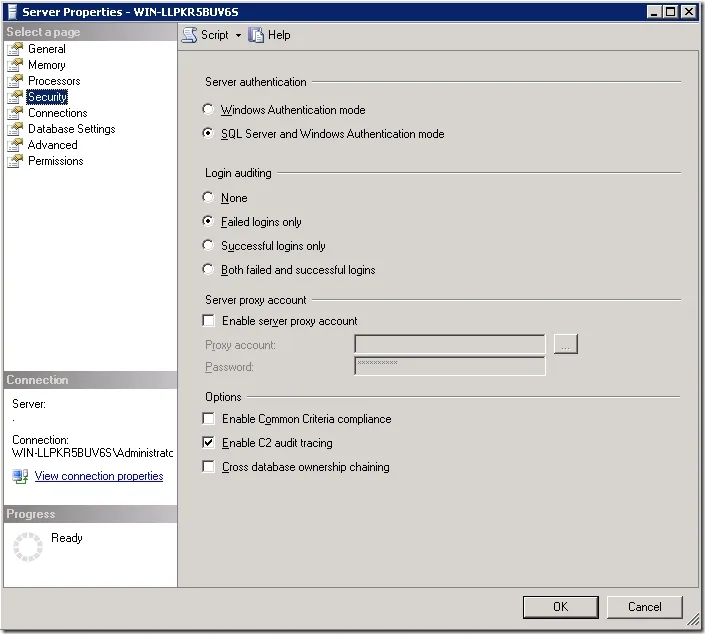705x634 pixels.
Task: Close the Server Properties window
Action: pos(689,12)
